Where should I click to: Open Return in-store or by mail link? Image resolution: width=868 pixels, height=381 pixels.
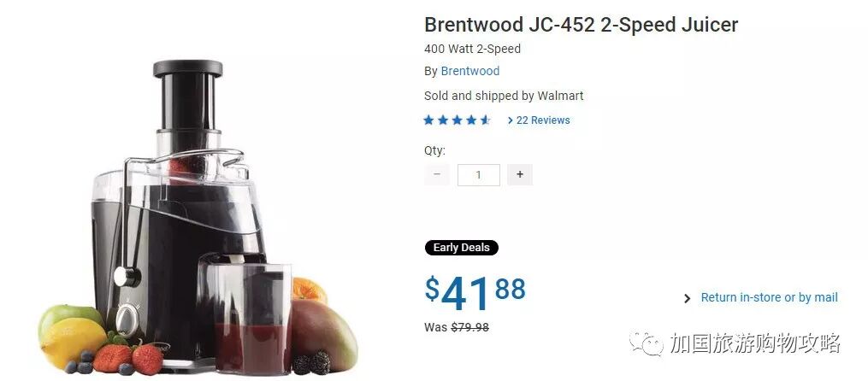pos(770,297)
